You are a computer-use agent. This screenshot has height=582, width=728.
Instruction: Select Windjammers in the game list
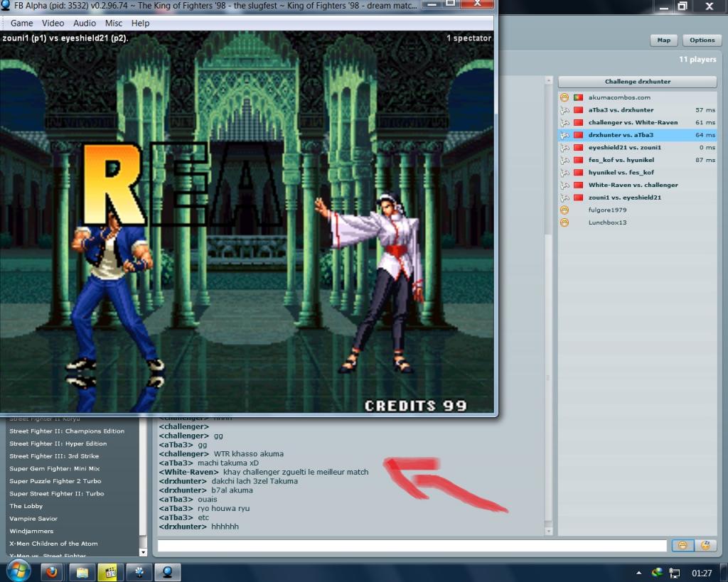pos(31,532)
